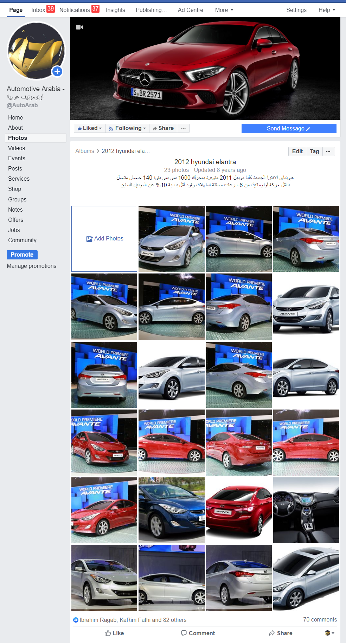Open Offers in sidebar

15,220
